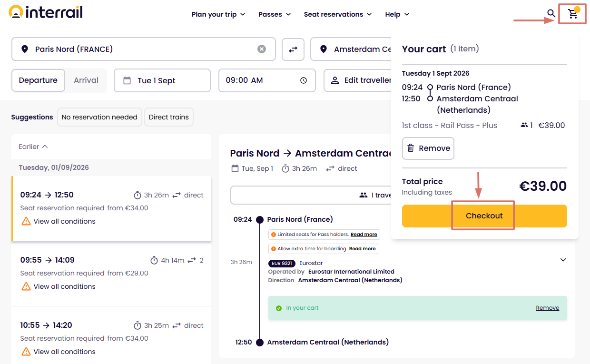This screenshot has height=364, width=590.
Task: Click the EUR 9321 train badge
Action: pos(282,263)
